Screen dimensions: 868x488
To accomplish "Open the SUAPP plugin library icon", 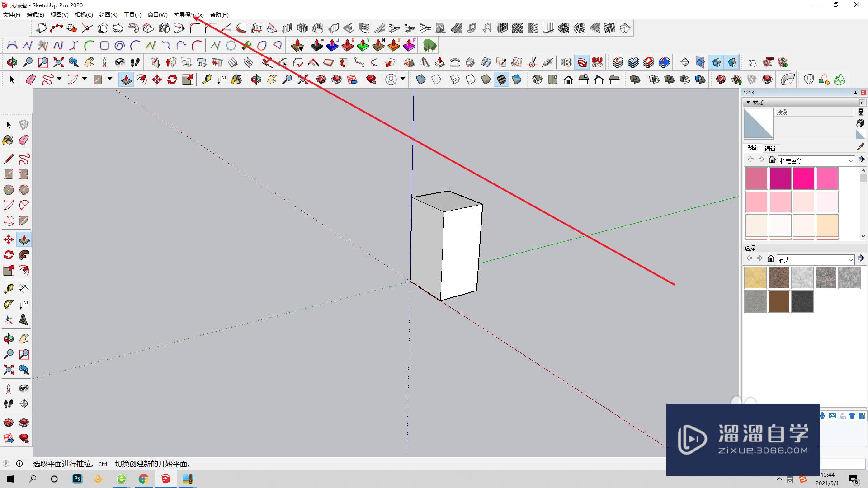I will click(x=597, y=62).
